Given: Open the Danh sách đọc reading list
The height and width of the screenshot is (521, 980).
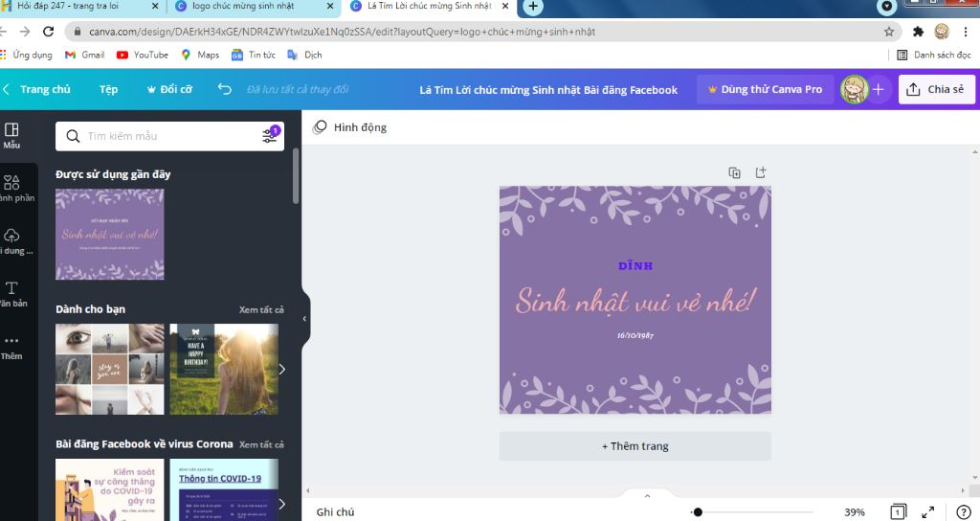Looking at the screenshot, I should 934,55.
